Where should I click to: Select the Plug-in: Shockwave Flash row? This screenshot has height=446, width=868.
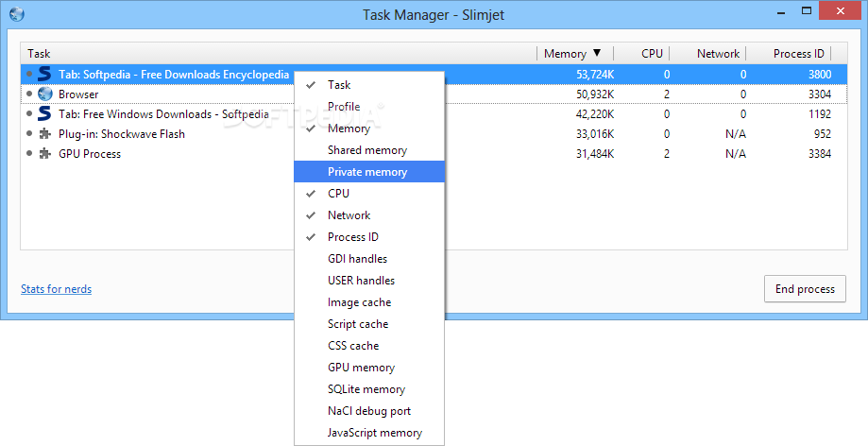tap(434, 134)
